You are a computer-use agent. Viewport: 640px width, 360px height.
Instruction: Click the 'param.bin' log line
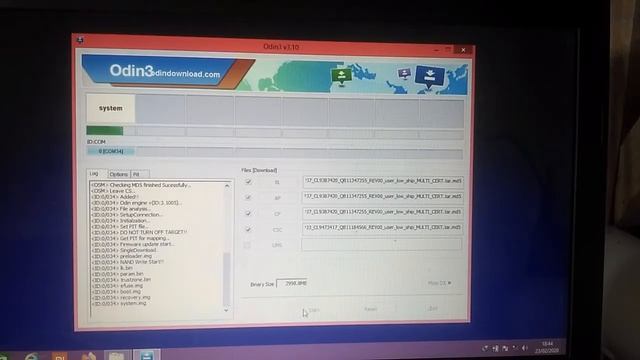click(x=118, y=274)
